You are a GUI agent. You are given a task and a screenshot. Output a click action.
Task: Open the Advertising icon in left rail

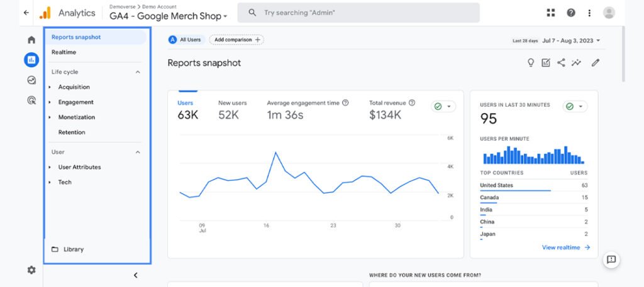point(31,100)
